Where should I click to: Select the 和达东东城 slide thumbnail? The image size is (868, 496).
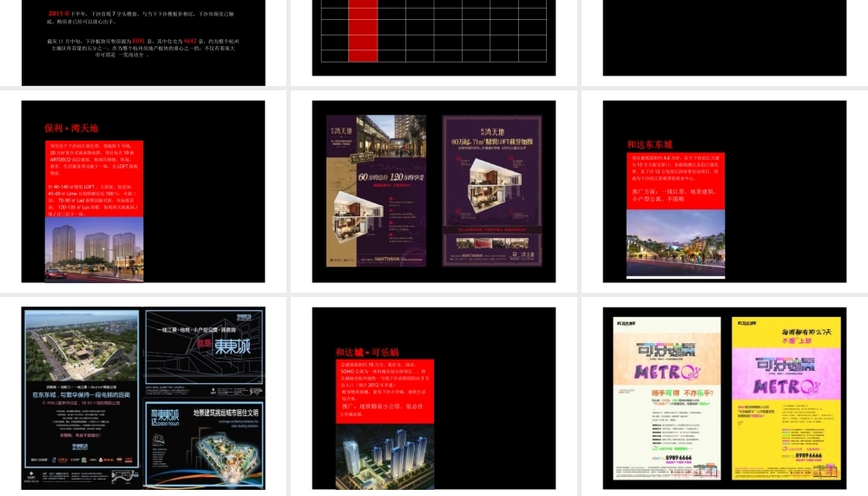point(725,191)
